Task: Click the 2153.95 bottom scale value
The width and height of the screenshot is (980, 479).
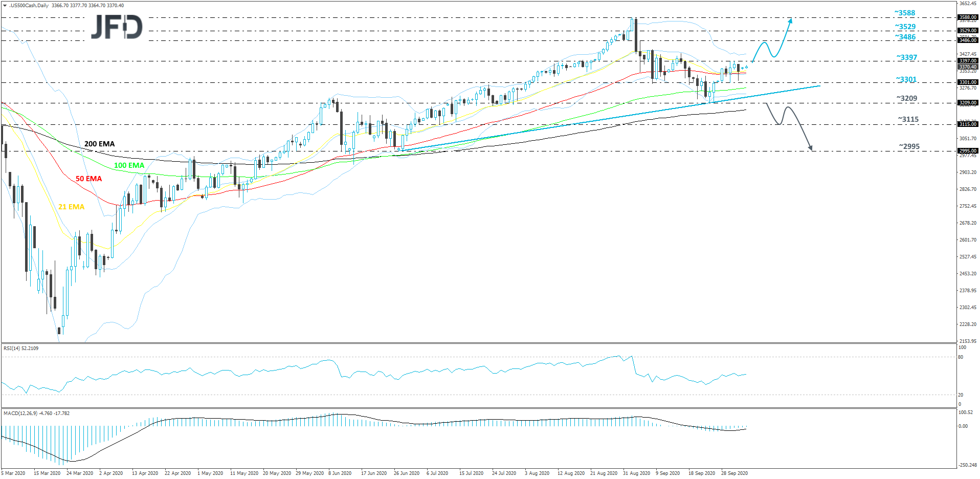Action: 968,341
